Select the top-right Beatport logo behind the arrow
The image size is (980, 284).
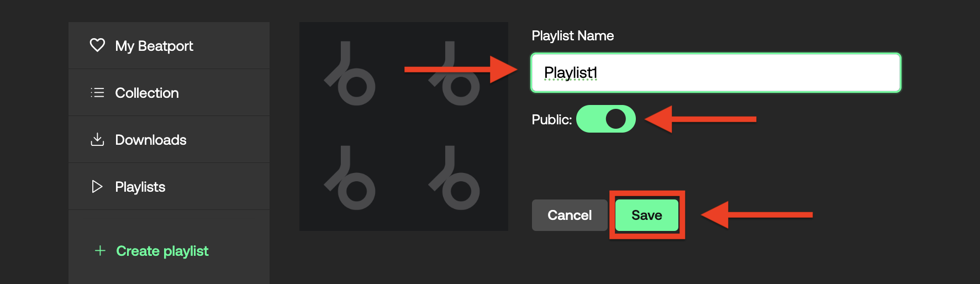(x=454, y=73)
